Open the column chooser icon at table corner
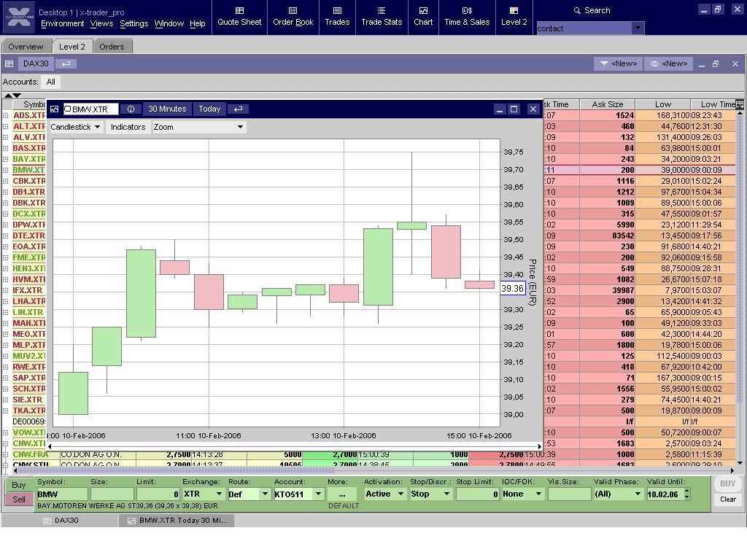747x560 pixels. (x=740, y=104)
